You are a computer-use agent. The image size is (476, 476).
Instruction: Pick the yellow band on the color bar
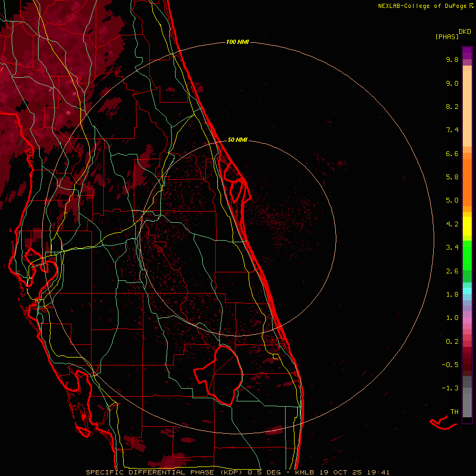(467, 226)
